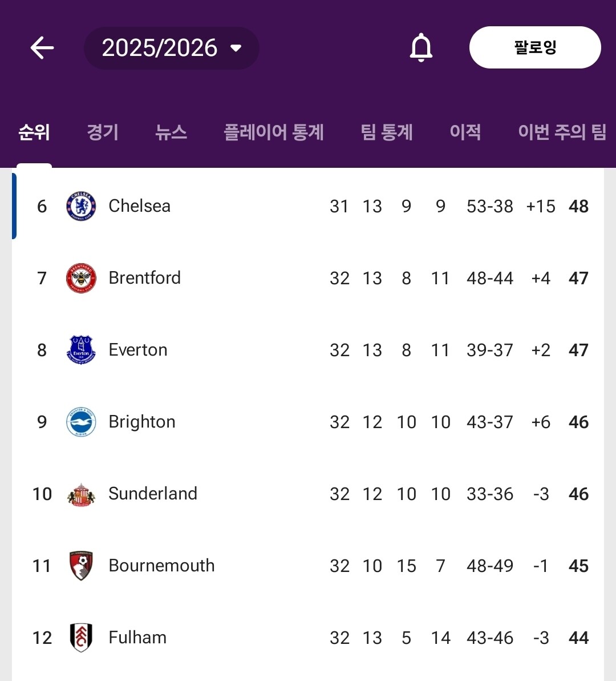Open the 2025/2026 season dropdown
The height and width of the screenshot is (681, 616).
tap(171, 48)
